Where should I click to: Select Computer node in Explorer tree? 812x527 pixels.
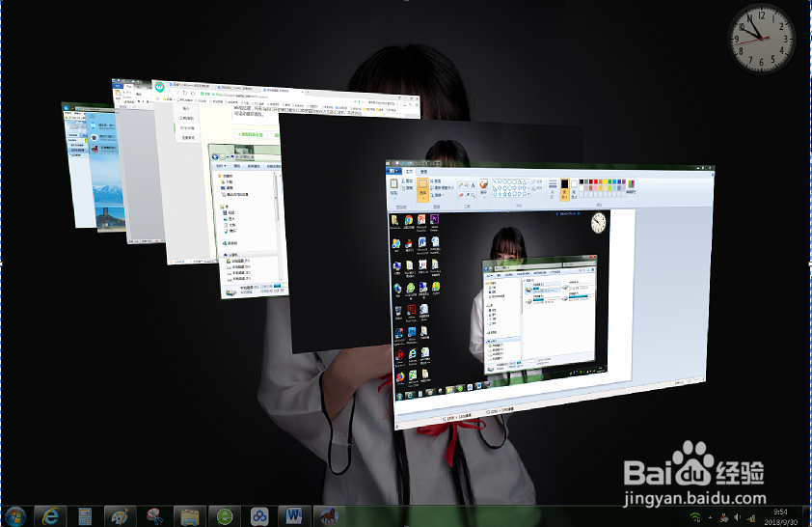[x=231, y=255]
